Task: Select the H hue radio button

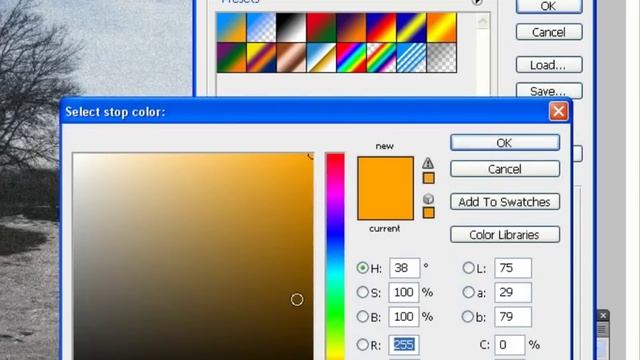Action: (362, 268)
